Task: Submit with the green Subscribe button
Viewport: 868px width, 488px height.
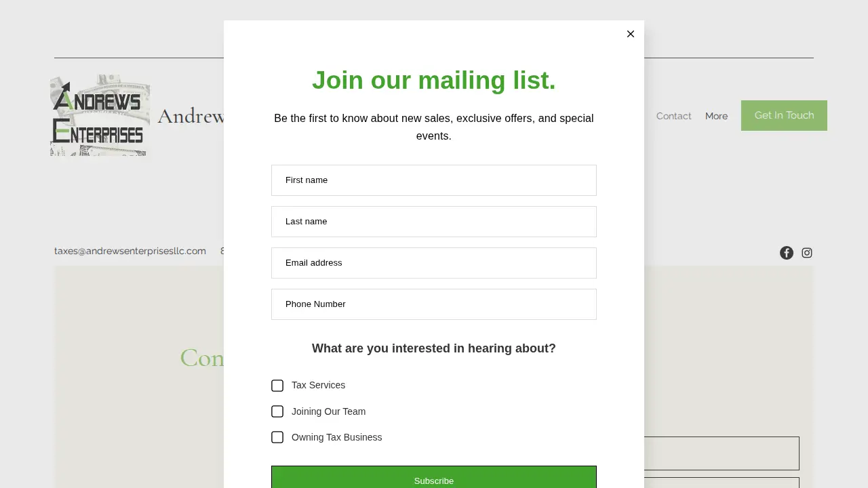Action: click(x=434, y=477)
